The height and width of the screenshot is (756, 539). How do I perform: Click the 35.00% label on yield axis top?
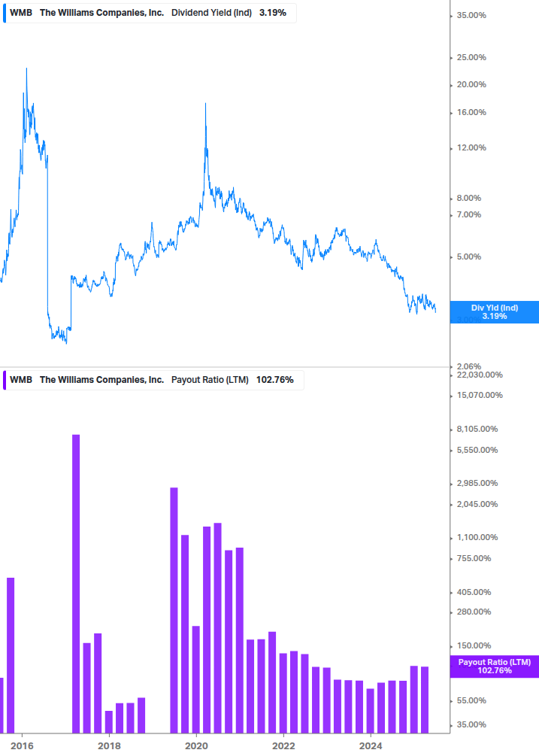pyautogui.click(x=471, y=16)
